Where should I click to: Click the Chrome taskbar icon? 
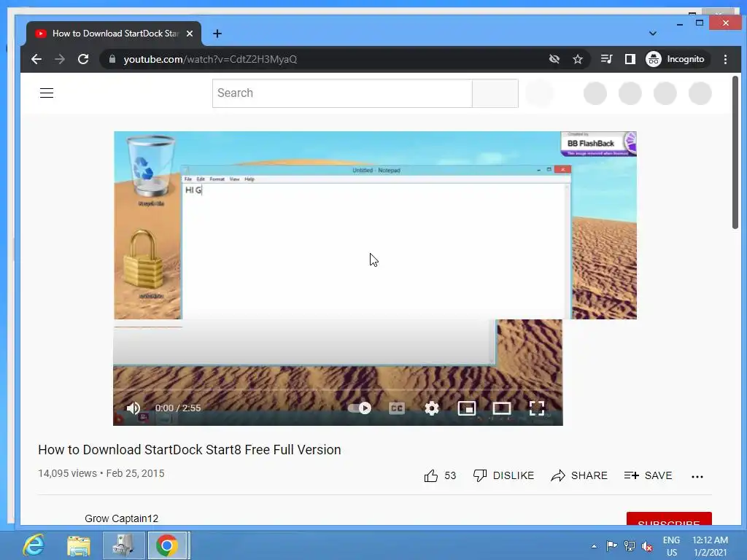pos(168,545)
